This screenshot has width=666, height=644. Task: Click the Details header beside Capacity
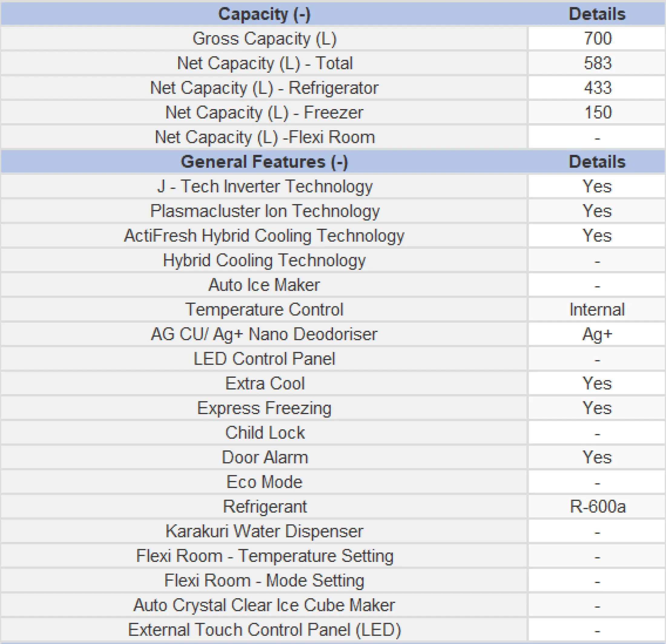(x=597, y=14)
